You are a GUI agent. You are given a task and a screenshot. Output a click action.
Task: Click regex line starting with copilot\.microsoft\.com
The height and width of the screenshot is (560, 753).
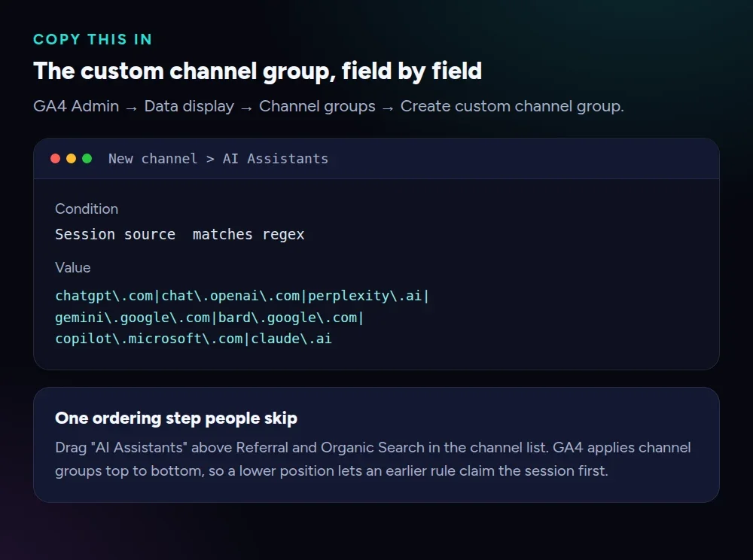pos(193,339)
